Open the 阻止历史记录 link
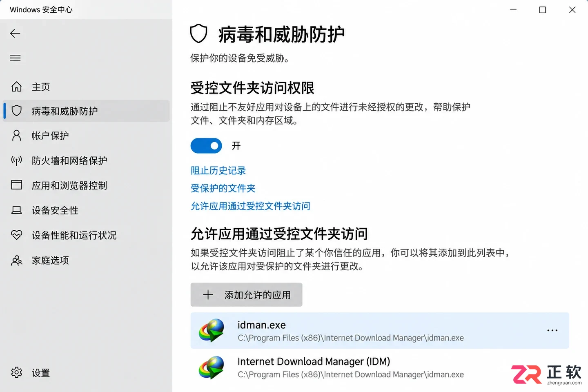 pos(218,171)
